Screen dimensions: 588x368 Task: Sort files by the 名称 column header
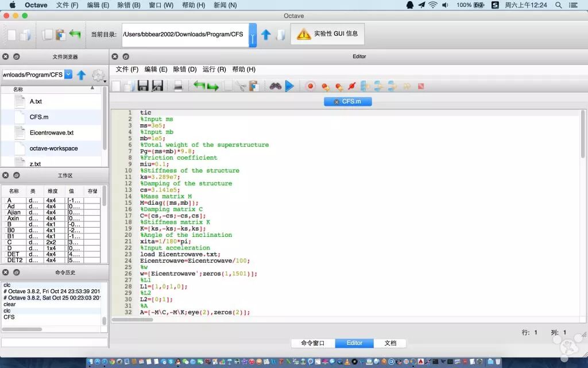(18, 89)
